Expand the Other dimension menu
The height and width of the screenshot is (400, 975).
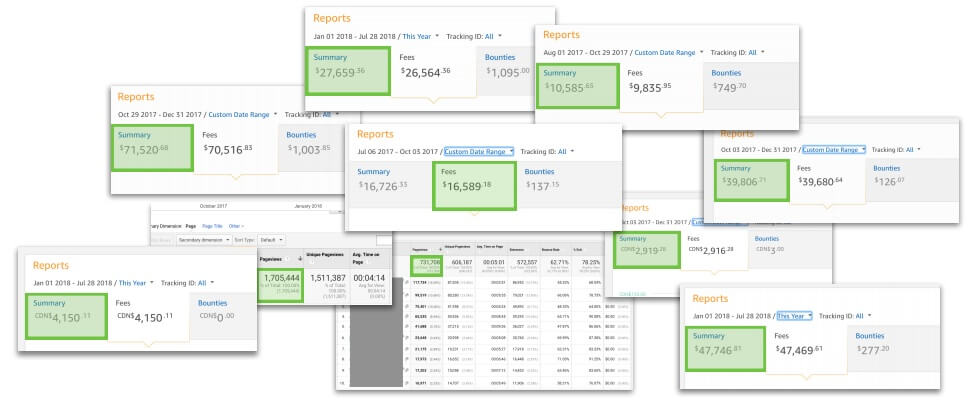tap(236, 226)
